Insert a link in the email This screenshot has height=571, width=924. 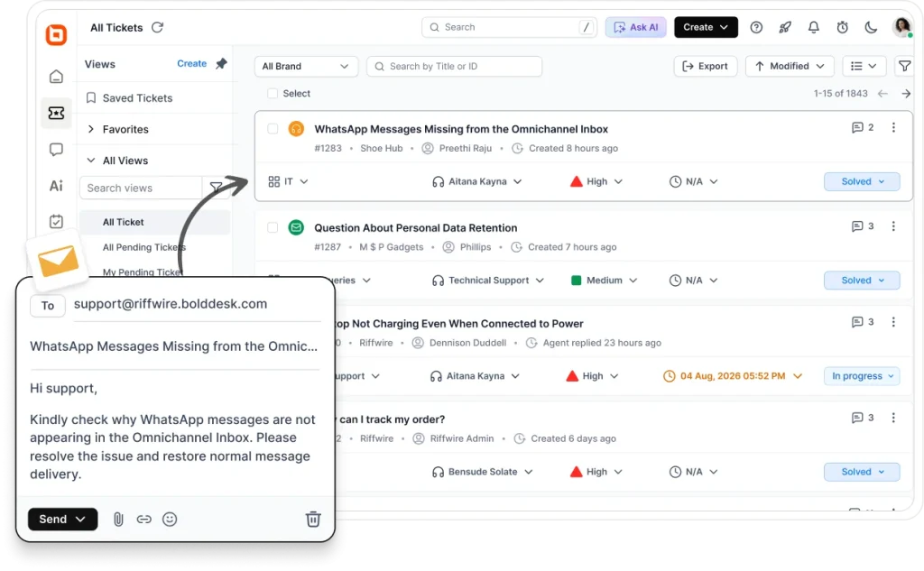tap(143, 520)
